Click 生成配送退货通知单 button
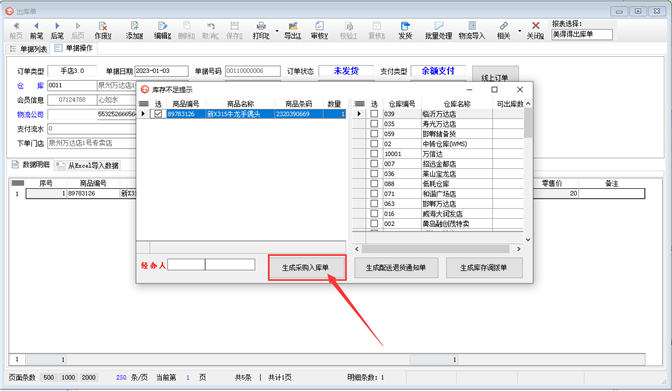This screenshot has width=672, height=391. pyautogui.click(x=396, y=268)
